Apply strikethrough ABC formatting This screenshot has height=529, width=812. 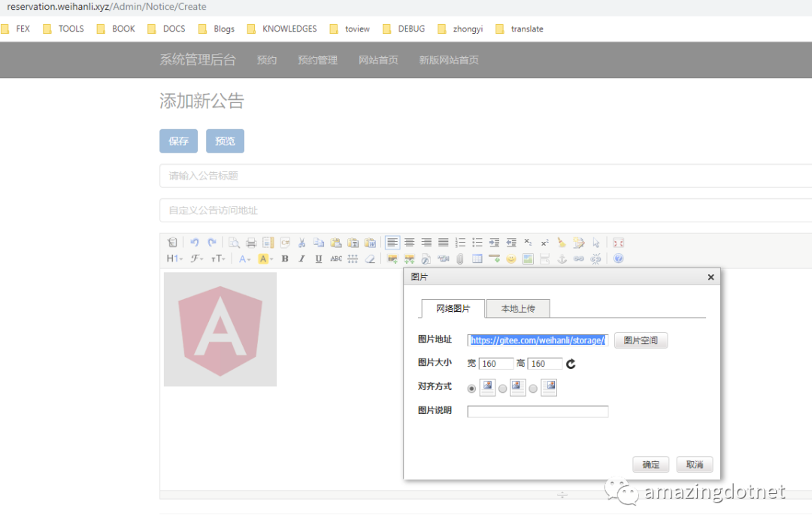click(336, 258)
